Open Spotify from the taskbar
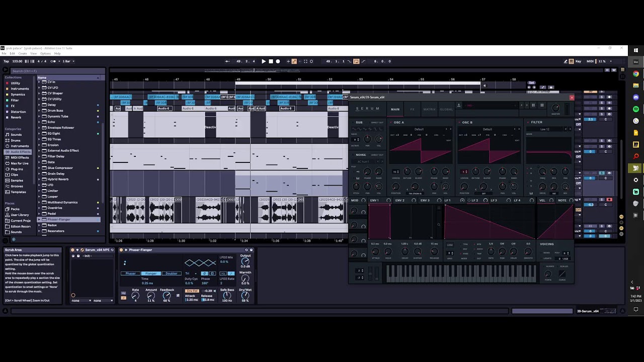 (636, 109)
